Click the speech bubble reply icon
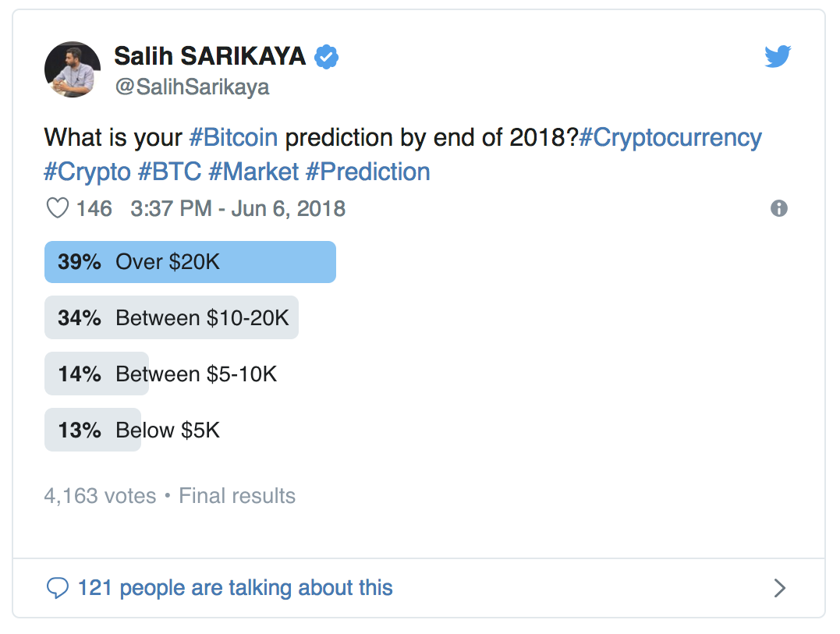Screen dimensions: 840x634 58,588
